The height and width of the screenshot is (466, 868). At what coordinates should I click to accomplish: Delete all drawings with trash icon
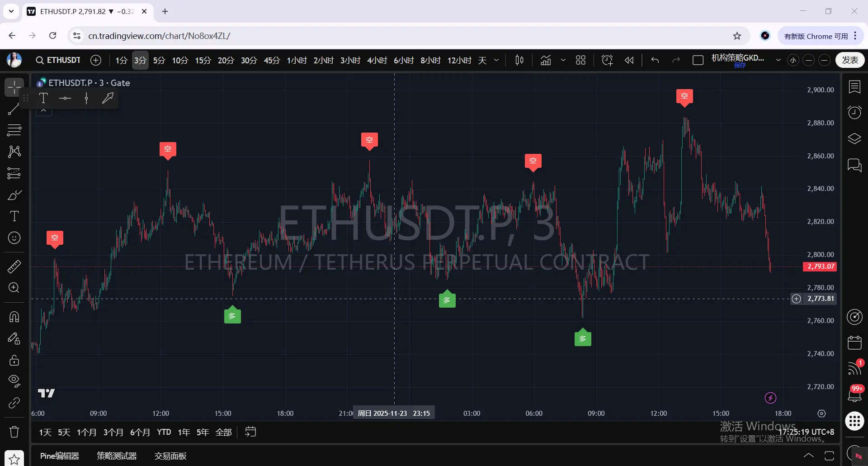[14, 432]
